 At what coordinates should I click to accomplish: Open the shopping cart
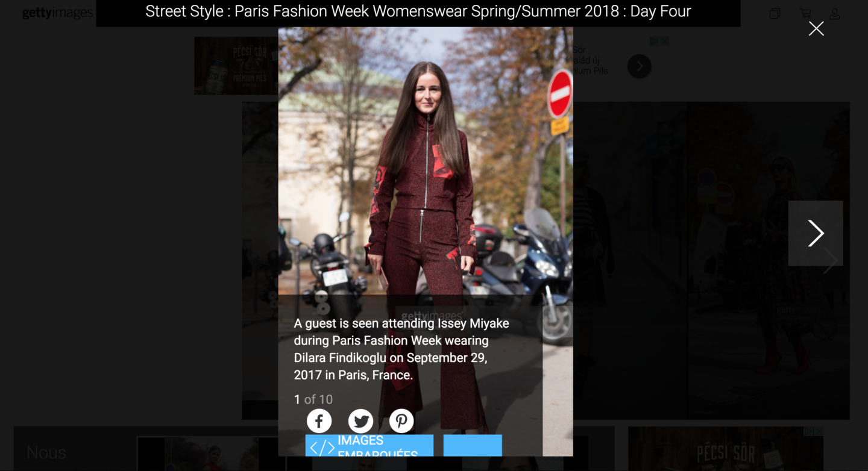805,13
